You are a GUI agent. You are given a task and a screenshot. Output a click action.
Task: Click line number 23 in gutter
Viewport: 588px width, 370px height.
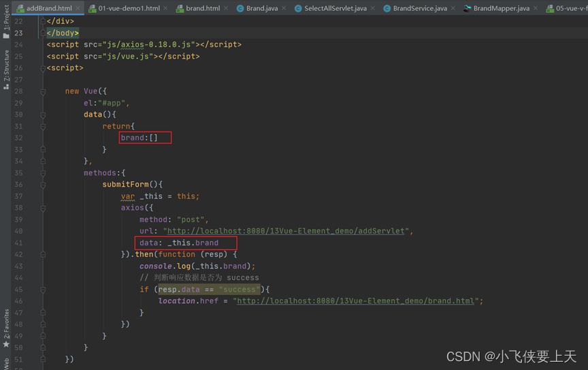click(x=18, y=33)
